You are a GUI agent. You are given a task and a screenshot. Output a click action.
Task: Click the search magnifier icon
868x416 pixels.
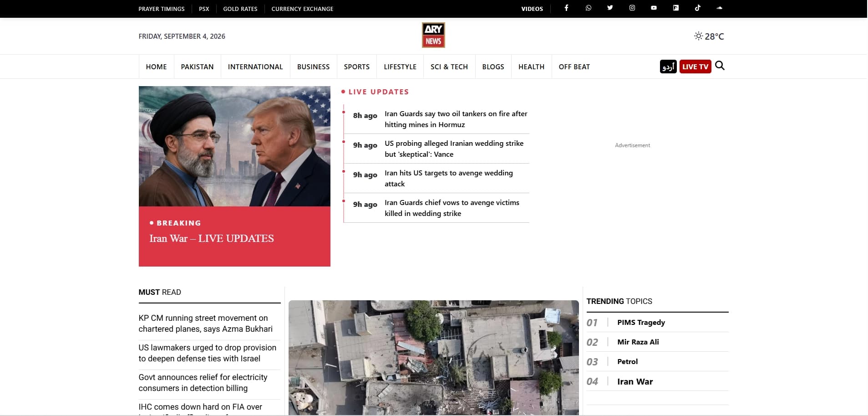pyautogui.click(x=720, y=66)
